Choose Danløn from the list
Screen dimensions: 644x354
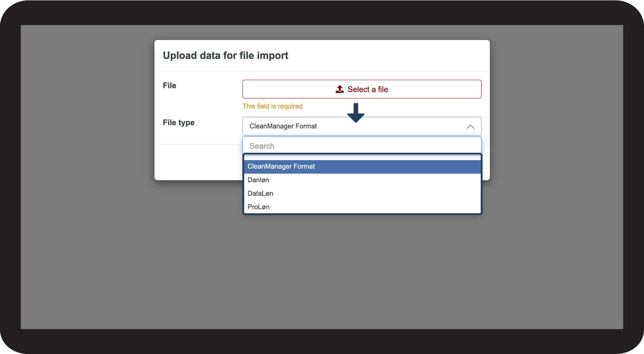[363, 180]
